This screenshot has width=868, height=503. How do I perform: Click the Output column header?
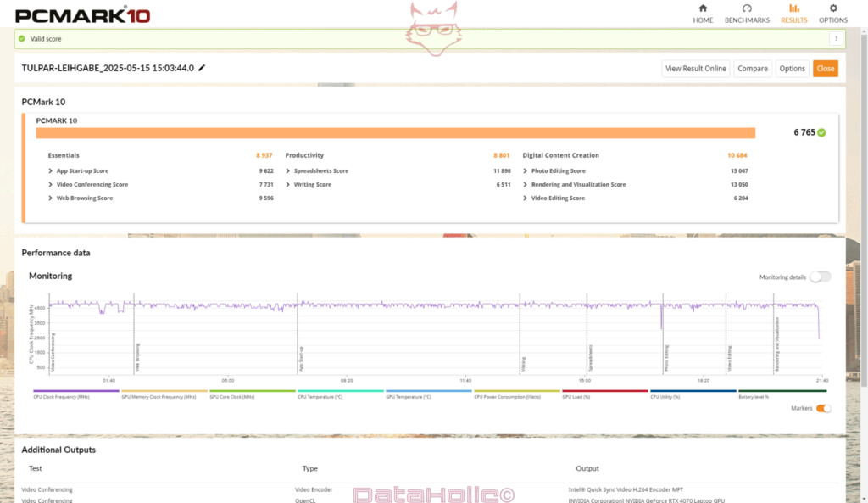(587, 468)
